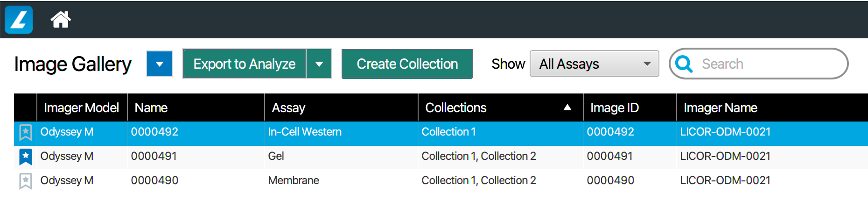Toggle bookmark for image 0000490

tap(26, 181)
